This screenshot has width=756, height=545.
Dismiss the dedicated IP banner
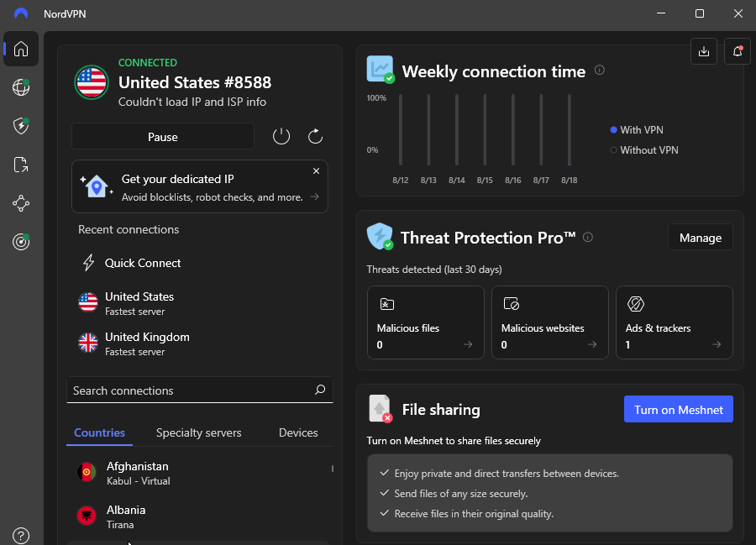(x=316, y=171)
